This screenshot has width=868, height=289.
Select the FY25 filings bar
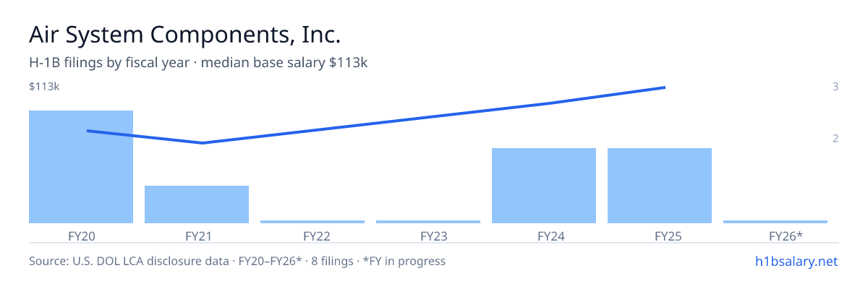tap(660, 186)
